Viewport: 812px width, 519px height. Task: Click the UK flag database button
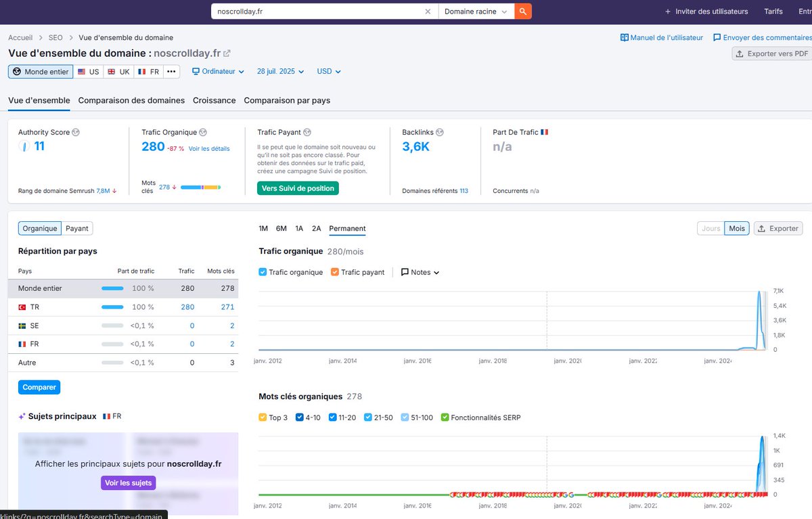point(119,72)
